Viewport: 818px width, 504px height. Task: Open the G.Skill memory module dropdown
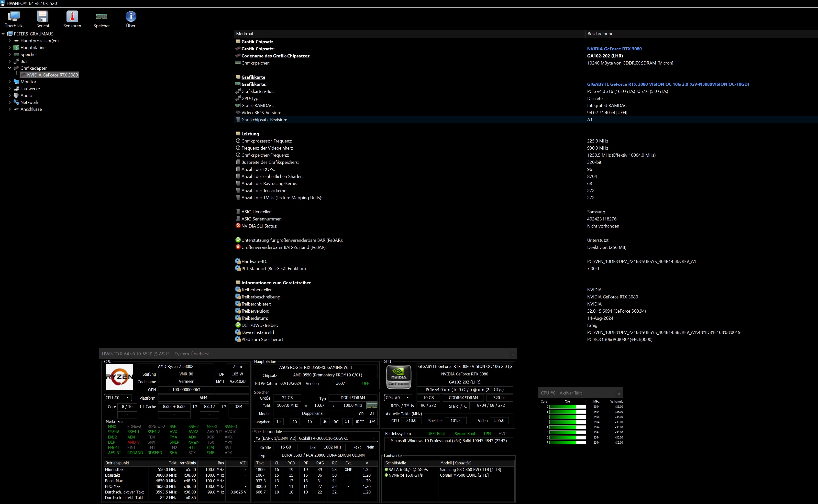click(x=315, y=438)
